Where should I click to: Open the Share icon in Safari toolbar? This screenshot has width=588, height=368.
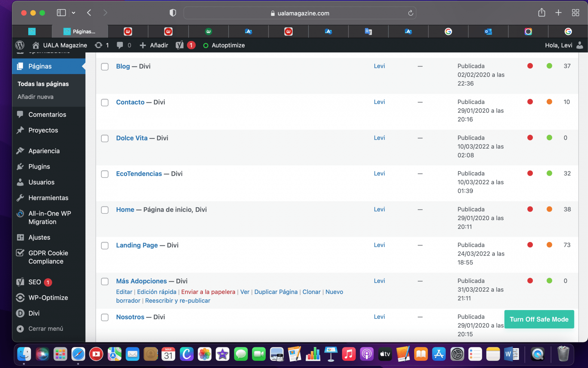pyautogui.click(x=542, y=13)
